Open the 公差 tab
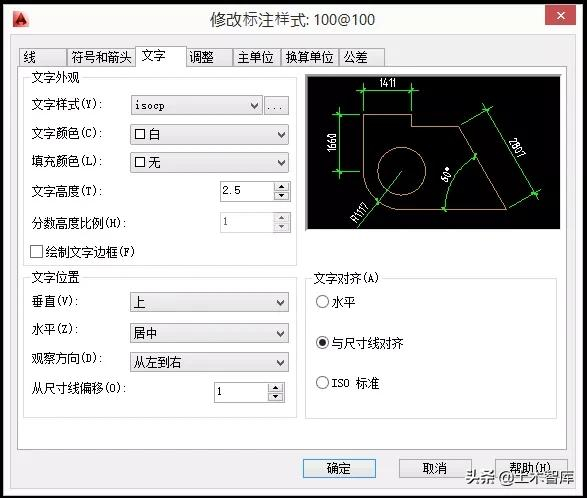 [362, 58]
